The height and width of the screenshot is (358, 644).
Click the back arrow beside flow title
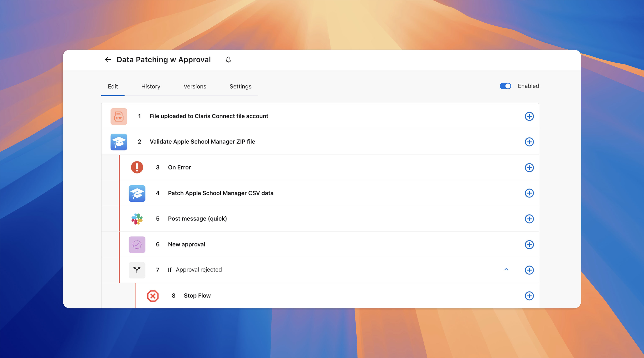point(108,60)
